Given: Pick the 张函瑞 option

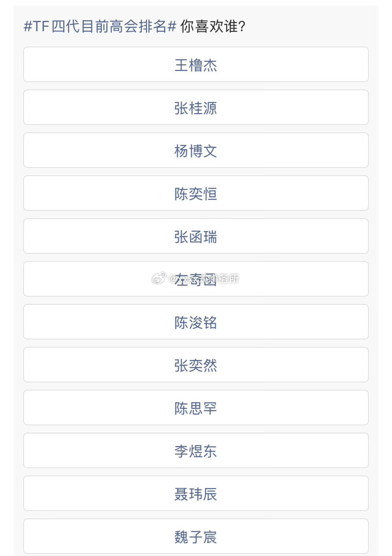Looking at the screenshot, I should pyautogui.click(x=196, y=236).
